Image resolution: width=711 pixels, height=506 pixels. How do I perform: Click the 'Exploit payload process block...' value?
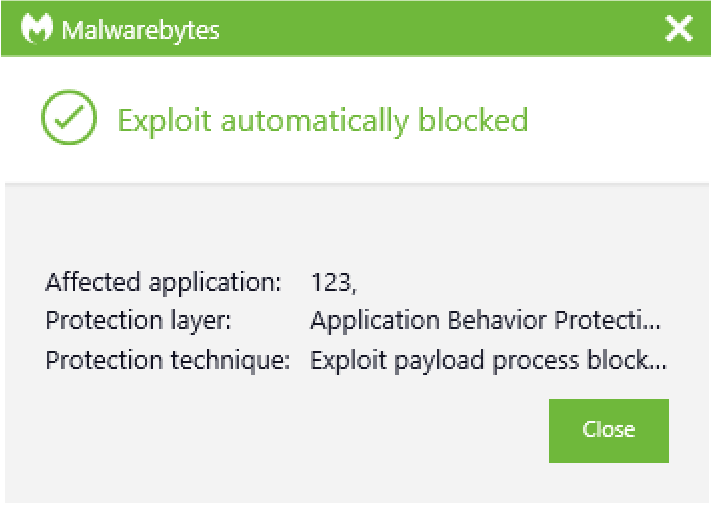pyautogui.click(x=488, y=360)
